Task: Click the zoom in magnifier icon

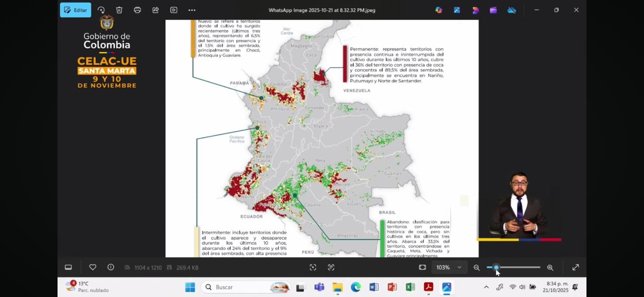Action: coord(550,267)
